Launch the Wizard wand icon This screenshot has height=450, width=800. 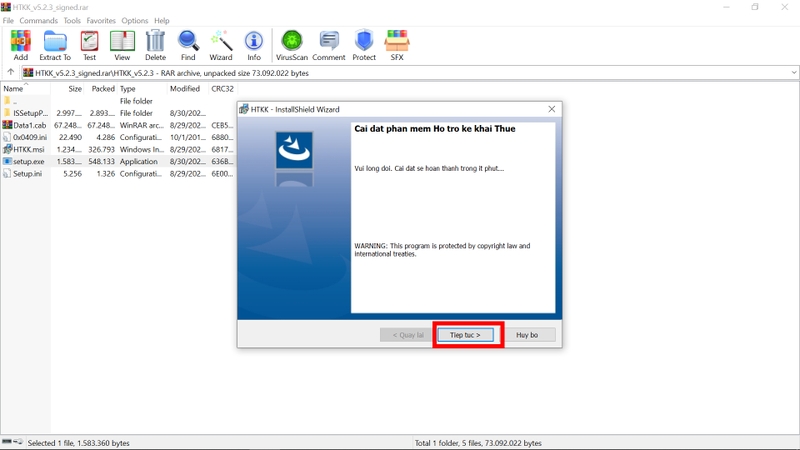click(221, 45)
